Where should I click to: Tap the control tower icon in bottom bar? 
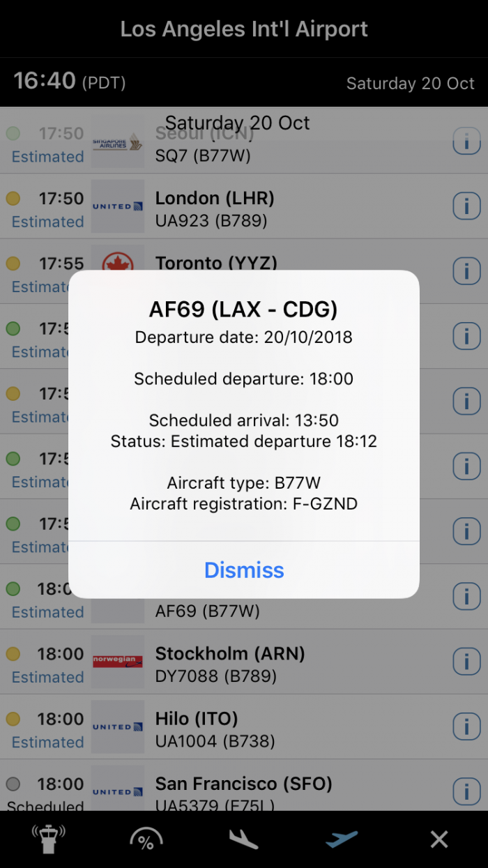point(49,839)
